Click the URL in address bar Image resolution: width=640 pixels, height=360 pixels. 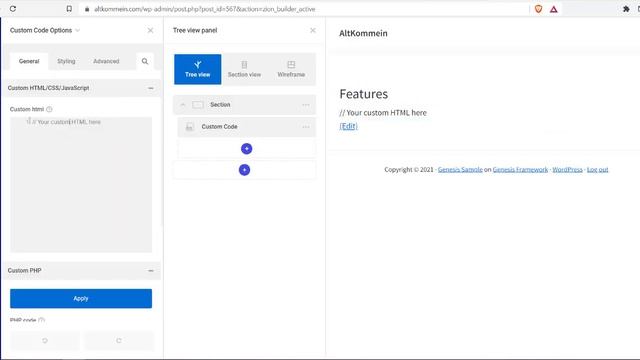coord(204,9)
